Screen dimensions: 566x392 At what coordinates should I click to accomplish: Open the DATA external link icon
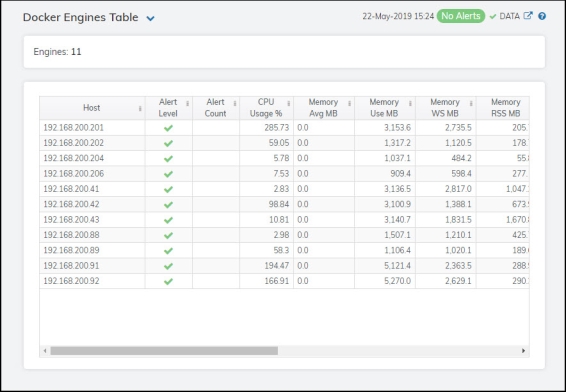click(x=528, y=16)
